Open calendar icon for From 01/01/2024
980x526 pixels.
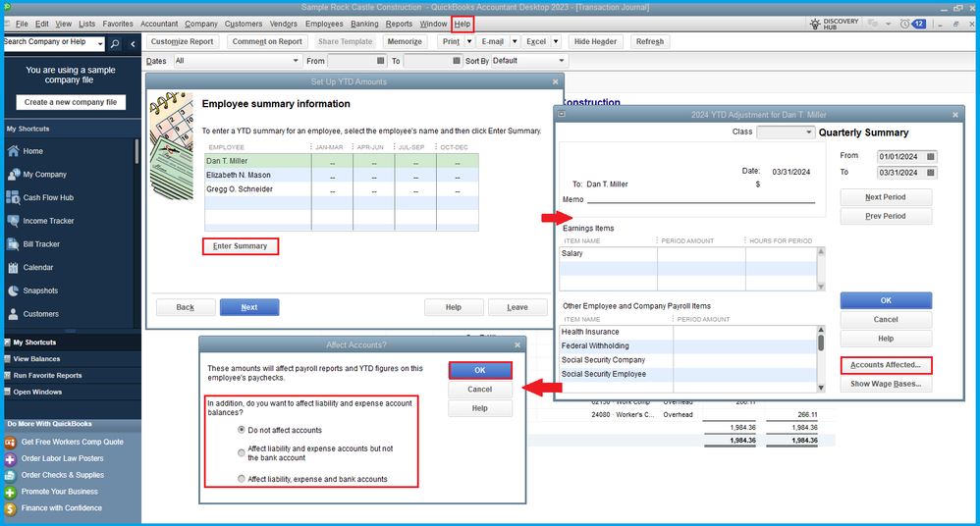coord(931,156)
